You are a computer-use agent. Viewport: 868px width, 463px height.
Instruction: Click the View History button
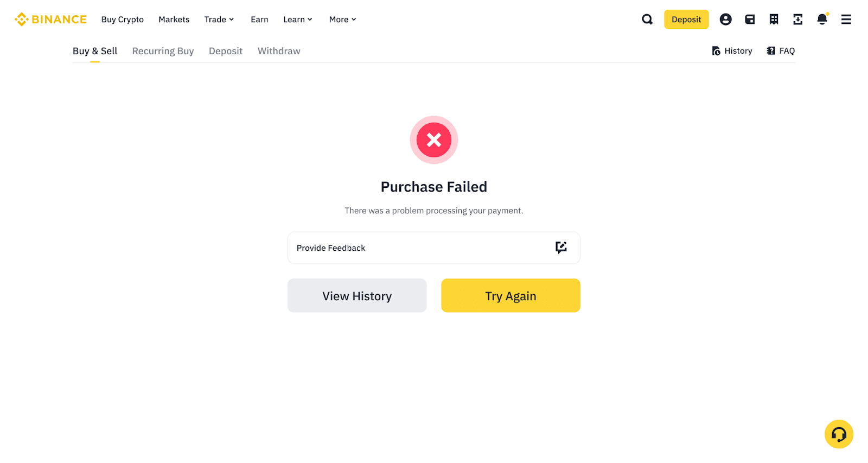coord(357,296)
